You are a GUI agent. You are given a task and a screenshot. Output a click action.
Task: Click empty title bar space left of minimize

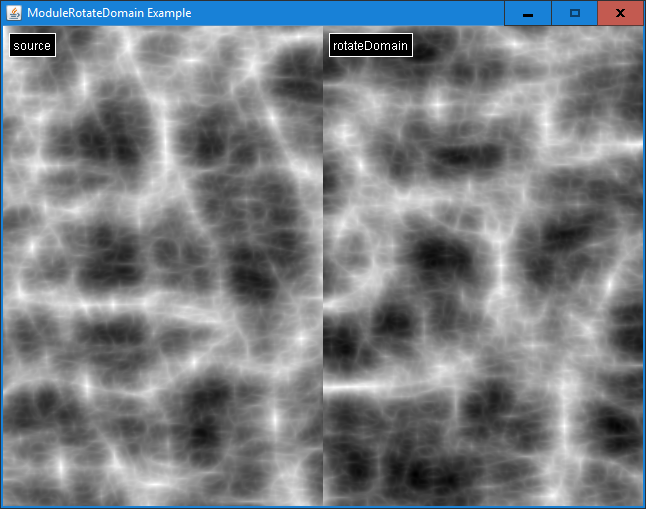(350, 13)
